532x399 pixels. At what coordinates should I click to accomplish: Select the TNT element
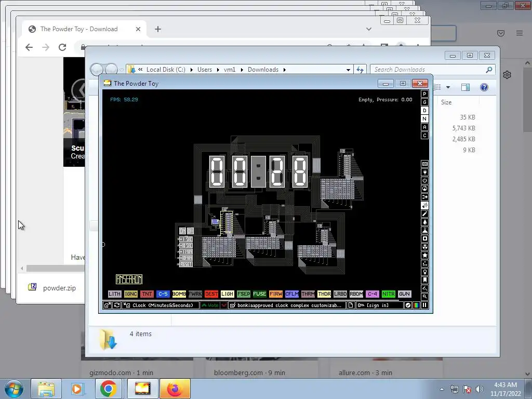147,294
